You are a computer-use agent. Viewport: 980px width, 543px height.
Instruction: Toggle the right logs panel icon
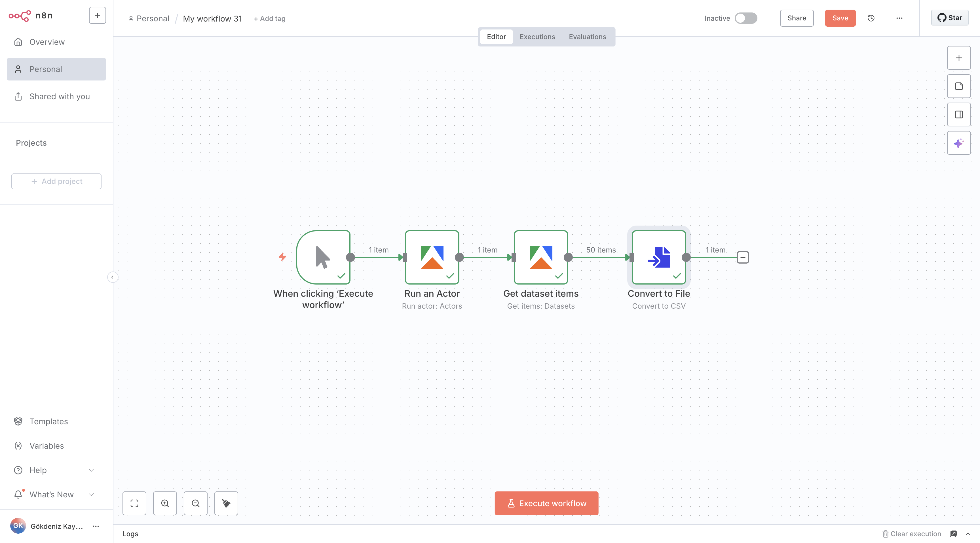point(958,114)
